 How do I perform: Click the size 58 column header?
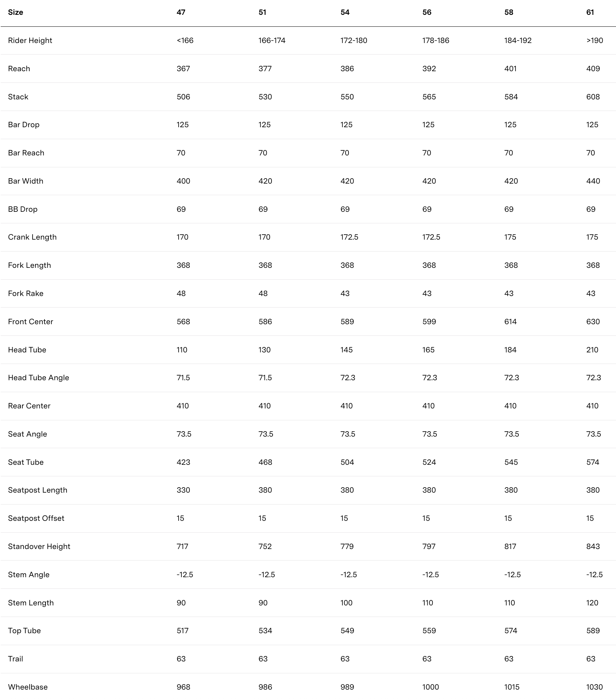(x=509, y=12)
